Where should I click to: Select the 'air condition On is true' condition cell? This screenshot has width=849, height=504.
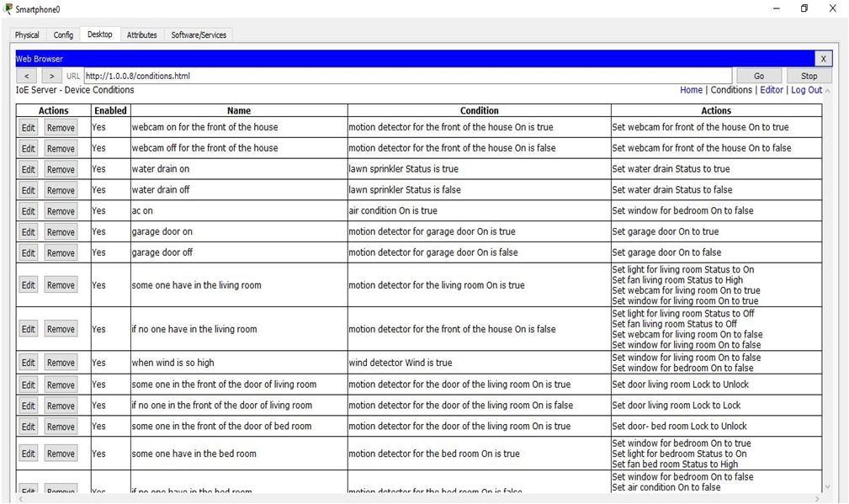(x=479, y=210)
